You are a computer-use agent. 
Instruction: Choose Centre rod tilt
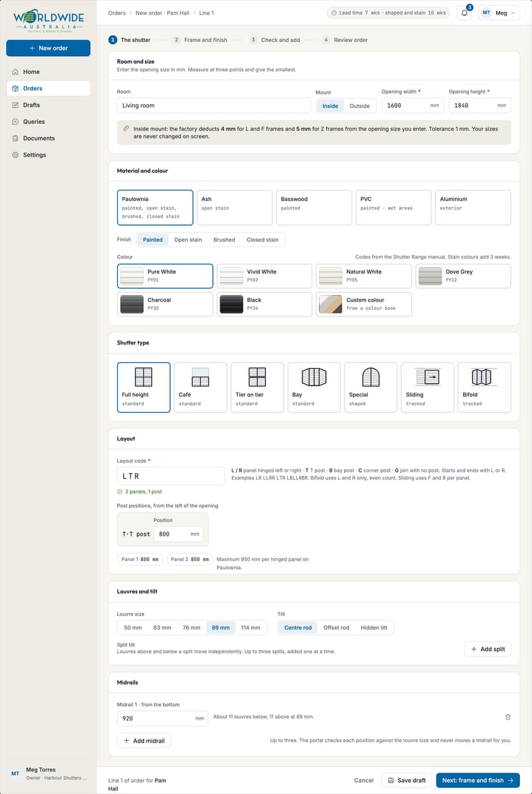tap(298, 628)
